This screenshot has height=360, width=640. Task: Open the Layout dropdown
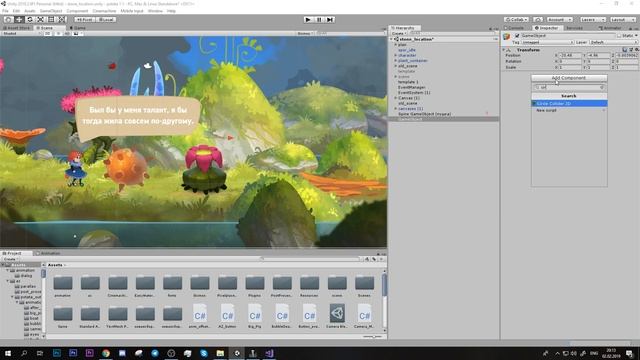[623, 19]
